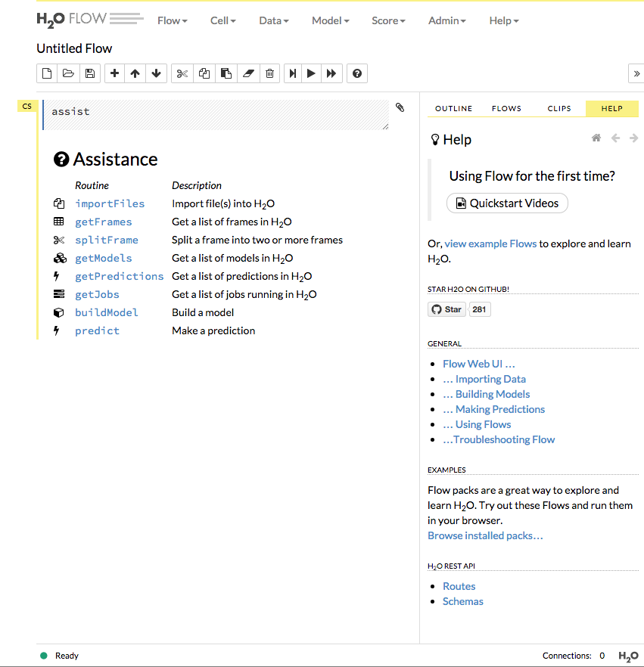This screenshot has width=644, height=667.
Task: Open the Routes REST API link
Action: (x=459, y=586)
